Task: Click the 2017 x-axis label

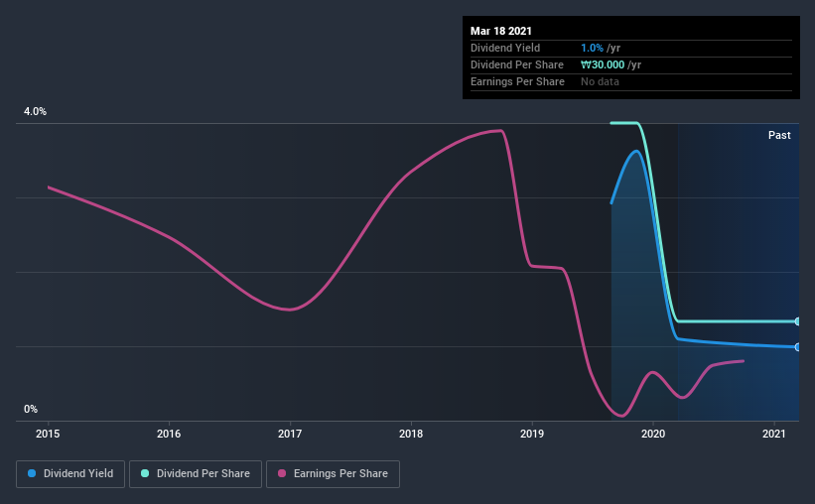Action: pos(290,434)
